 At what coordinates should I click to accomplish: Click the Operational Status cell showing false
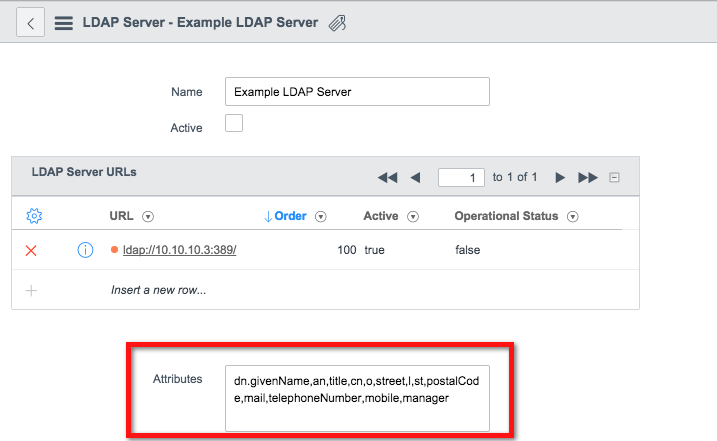467,250
